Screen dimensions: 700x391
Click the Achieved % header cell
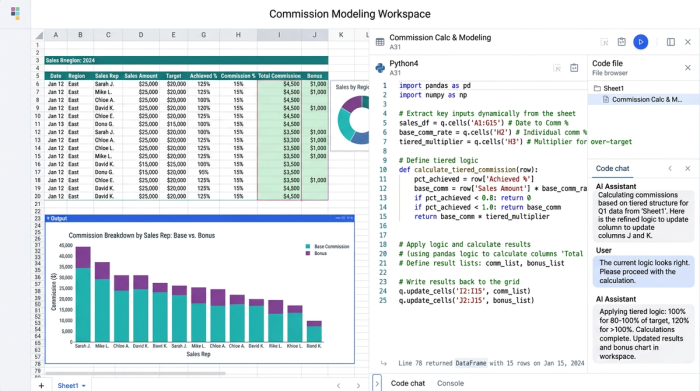click(203, 76)
